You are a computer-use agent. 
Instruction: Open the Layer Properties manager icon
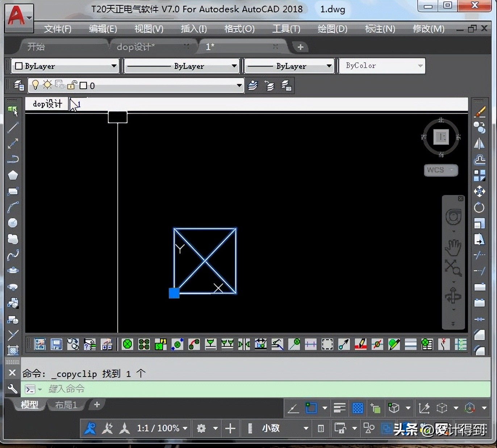(19, 86)
